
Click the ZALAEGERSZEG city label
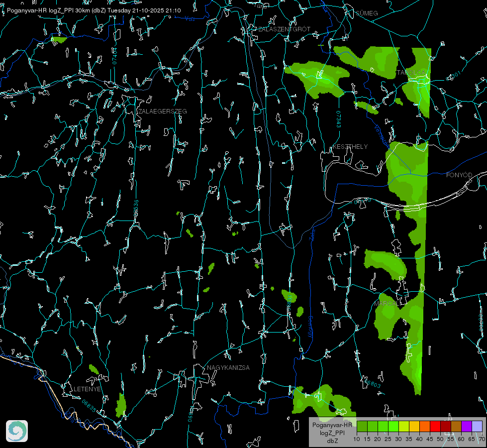tap(163, 112)
